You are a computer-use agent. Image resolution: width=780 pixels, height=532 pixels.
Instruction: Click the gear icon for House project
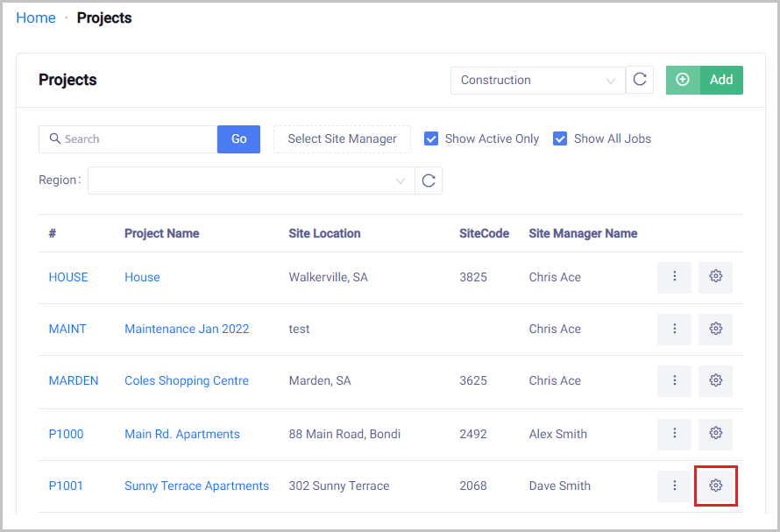[715, 277]
